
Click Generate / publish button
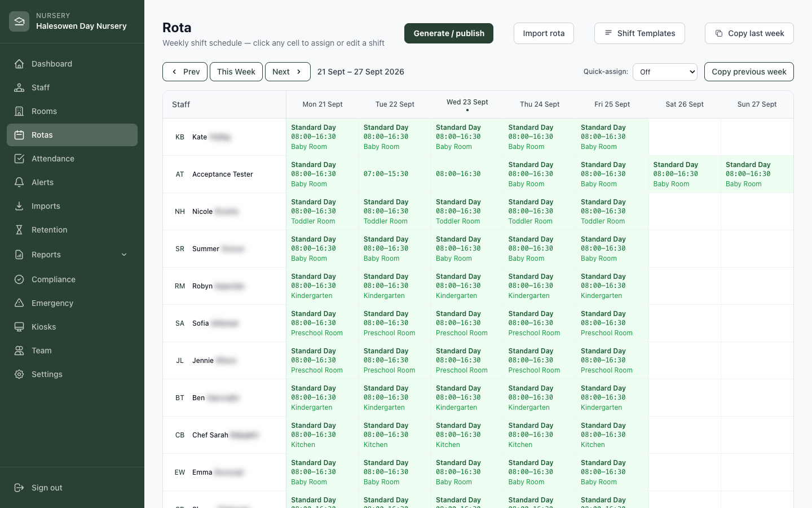[449, 33]
